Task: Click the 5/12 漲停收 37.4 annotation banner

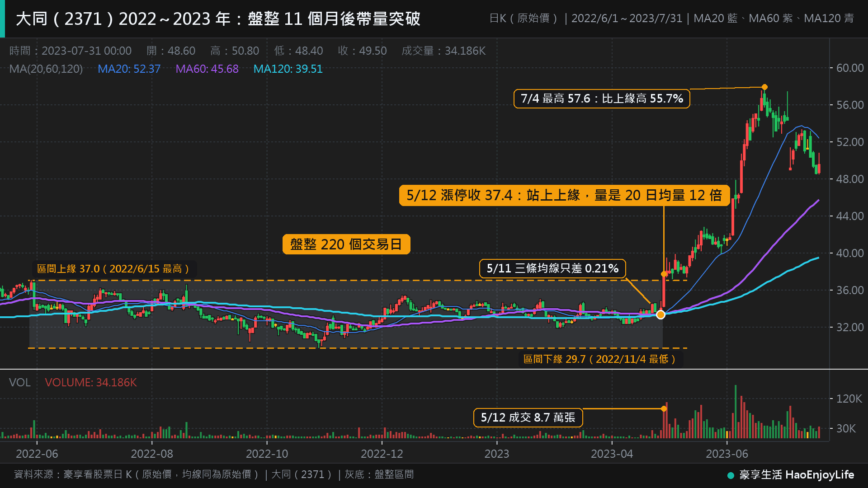Action: click(564, 195)
